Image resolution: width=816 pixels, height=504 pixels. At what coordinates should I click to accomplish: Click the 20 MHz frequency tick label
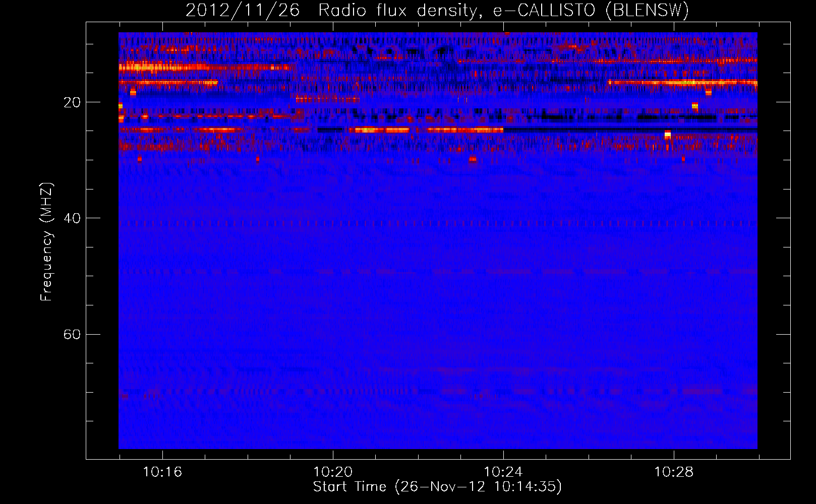coord(72,102)
